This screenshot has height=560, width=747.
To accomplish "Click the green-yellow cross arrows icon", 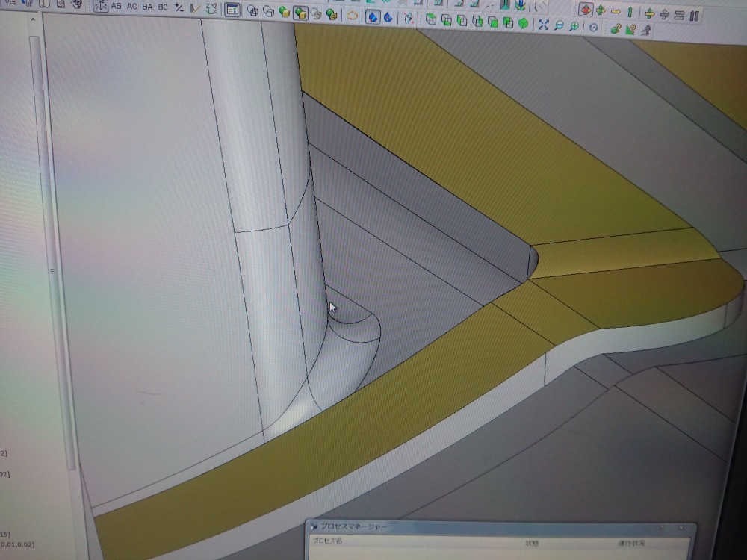I will point(649,13).
